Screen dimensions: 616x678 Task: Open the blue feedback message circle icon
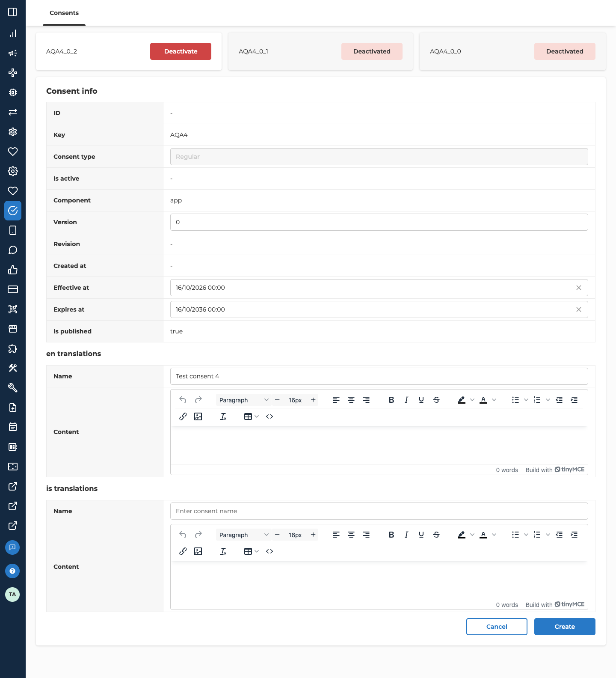(12, 547)
